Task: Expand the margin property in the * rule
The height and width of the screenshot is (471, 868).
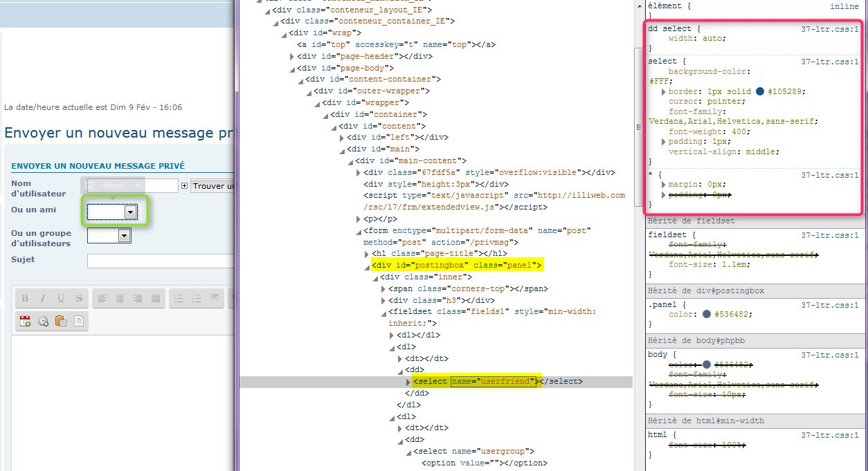Action: tap(664, 185)
